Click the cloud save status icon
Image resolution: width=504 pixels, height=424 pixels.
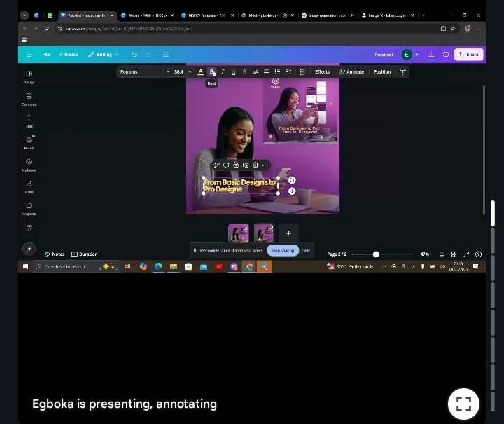coord(166,55)
